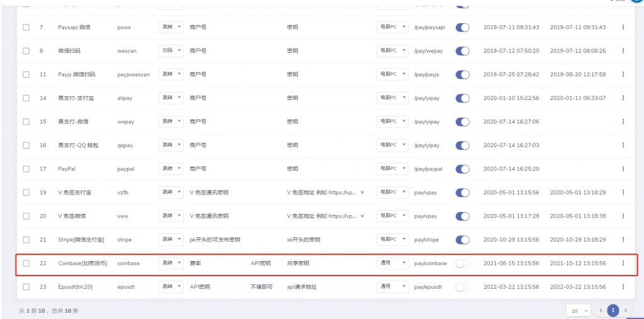
Task: Enable the Coinbase payment toggle
Action: 462,263
